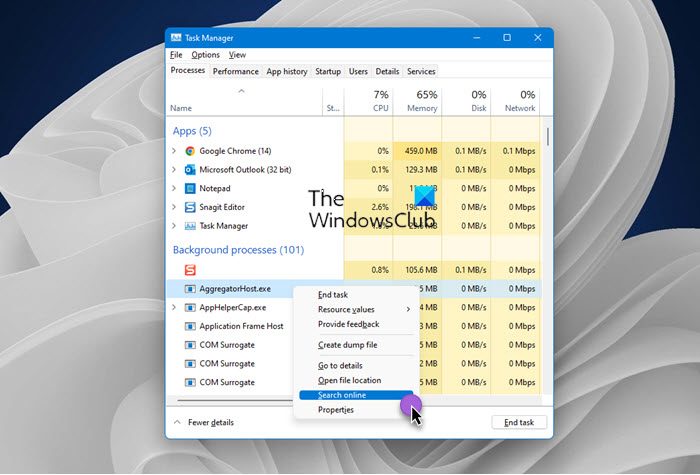Maximize the Task Manager window
Image resolution: width=700 pixels, height=475 pixels.
pos(507,38)
